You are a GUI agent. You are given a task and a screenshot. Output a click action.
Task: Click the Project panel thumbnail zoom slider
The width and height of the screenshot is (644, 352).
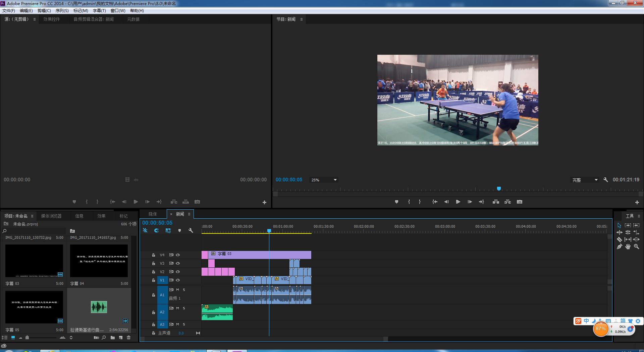27,338
